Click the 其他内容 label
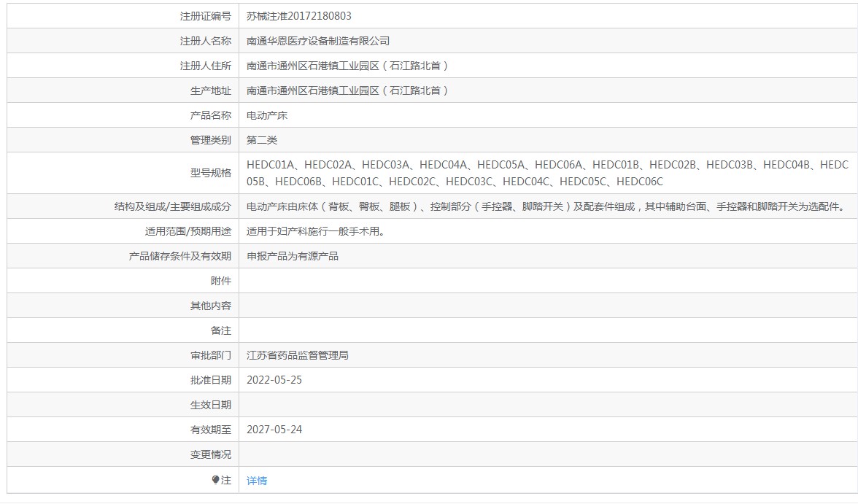Image resolution: width=858 pixels, height=504 pixels. [211, 306]
